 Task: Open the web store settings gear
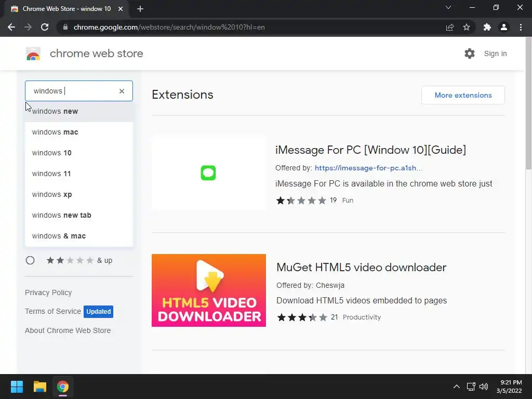point(470,54)
